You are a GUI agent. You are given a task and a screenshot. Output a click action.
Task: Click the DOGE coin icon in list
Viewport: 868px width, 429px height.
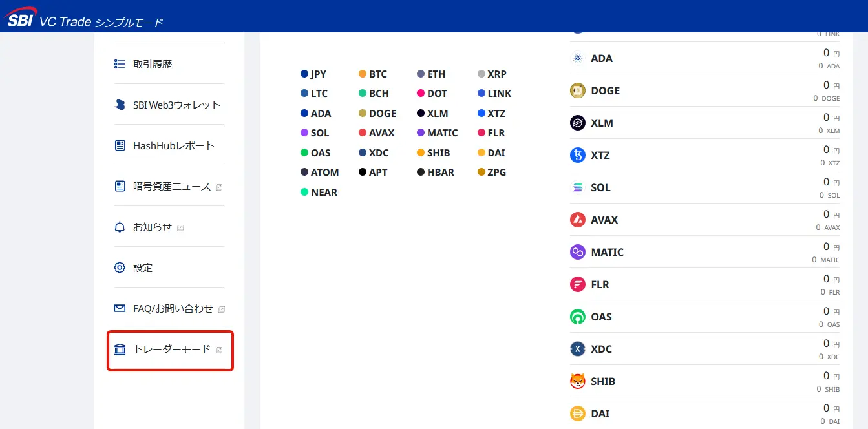[x=578, y=90]
